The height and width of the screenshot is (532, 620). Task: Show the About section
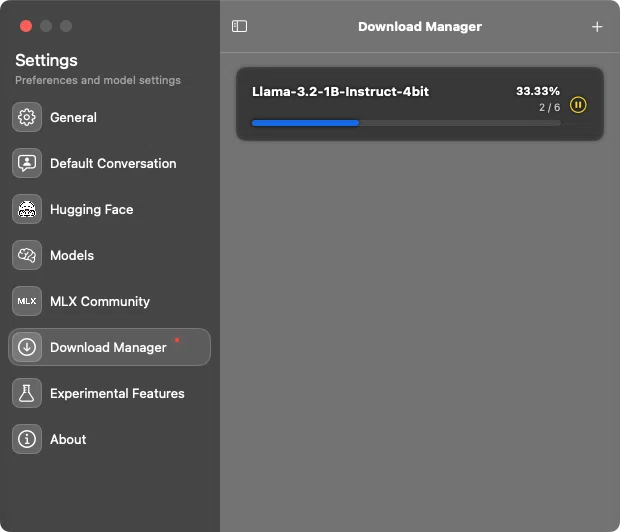coord(110,439)
